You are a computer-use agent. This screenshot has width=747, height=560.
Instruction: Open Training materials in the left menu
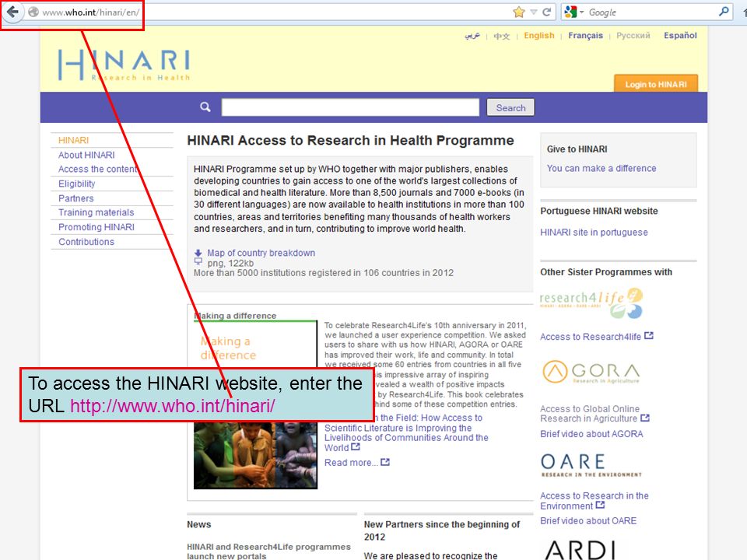(x=96, y=212)
